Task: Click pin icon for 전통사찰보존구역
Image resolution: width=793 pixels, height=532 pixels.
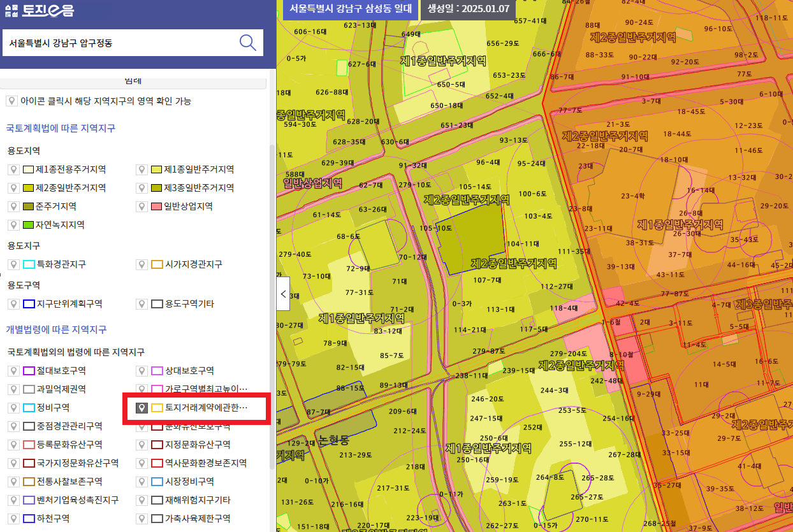Action: pos(12,482)
